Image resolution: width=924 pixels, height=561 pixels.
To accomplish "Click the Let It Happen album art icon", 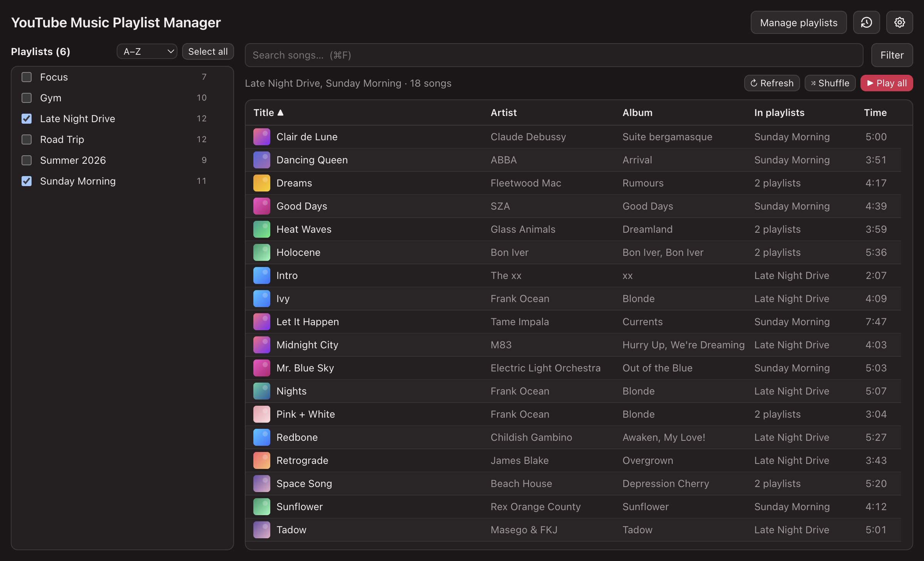I will 262,322.
